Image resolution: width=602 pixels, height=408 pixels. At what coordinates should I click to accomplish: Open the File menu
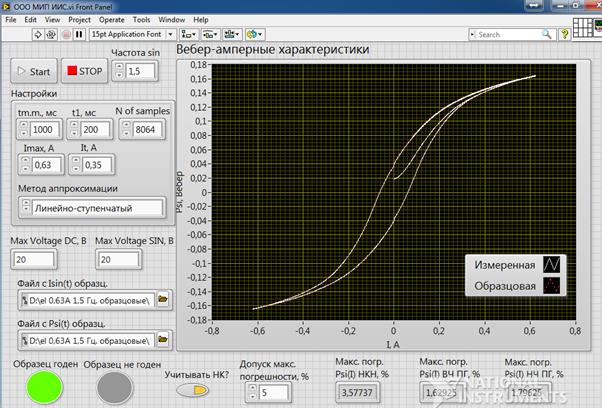(x=10, y=20)
